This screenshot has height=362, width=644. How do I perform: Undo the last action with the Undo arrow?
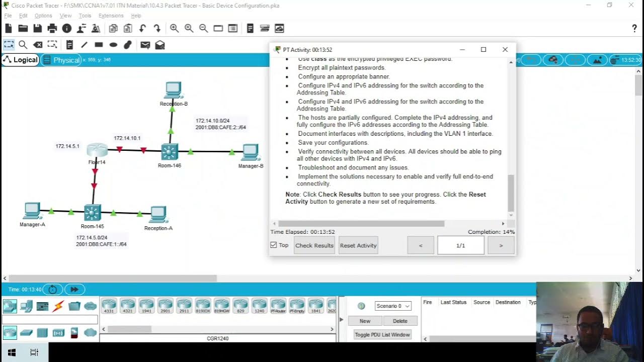[143, 29]
